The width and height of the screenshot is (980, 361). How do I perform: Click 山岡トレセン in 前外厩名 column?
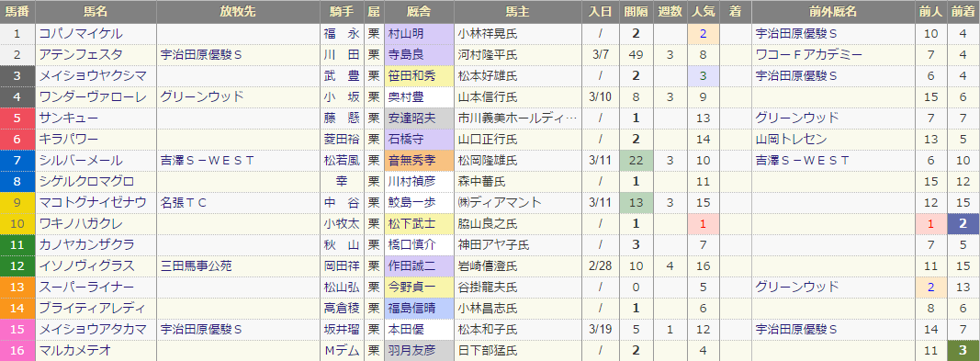(x=791, y=140)
